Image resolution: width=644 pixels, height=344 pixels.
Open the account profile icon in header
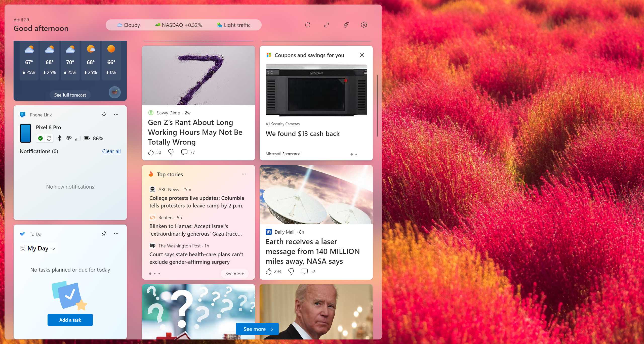point(346,25)
